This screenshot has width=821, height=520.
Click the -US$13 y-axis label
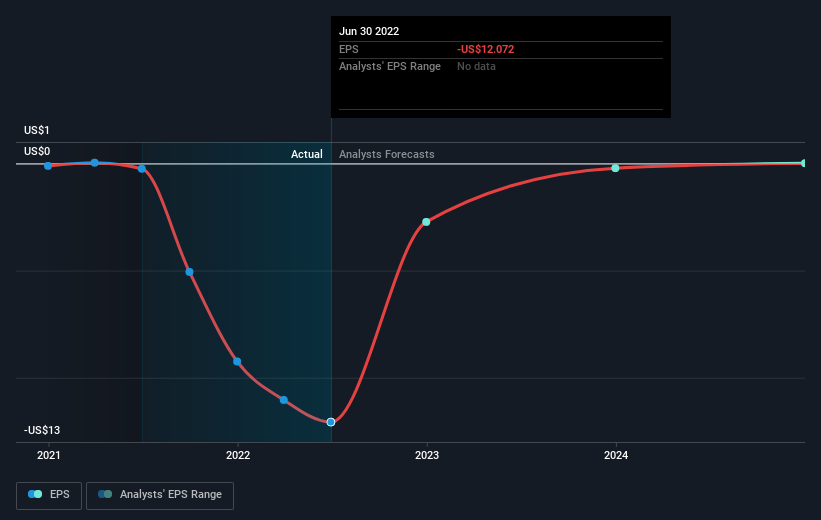(42, 430)
